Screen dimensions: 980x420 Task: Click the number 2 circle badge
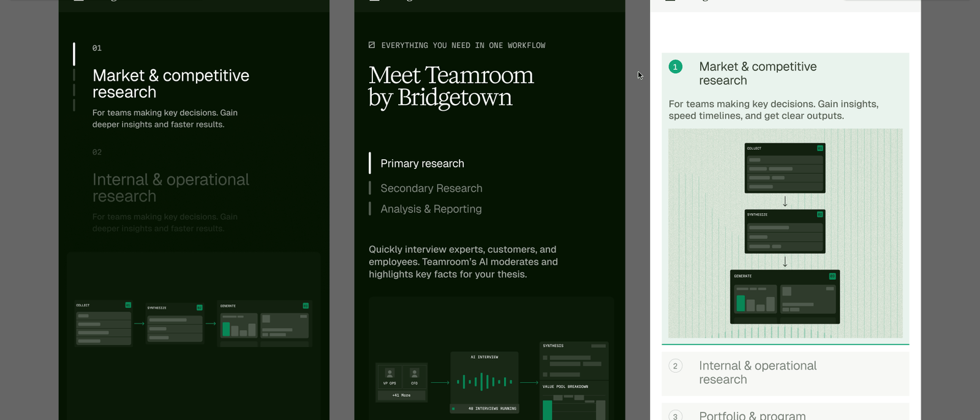point(676,366)
